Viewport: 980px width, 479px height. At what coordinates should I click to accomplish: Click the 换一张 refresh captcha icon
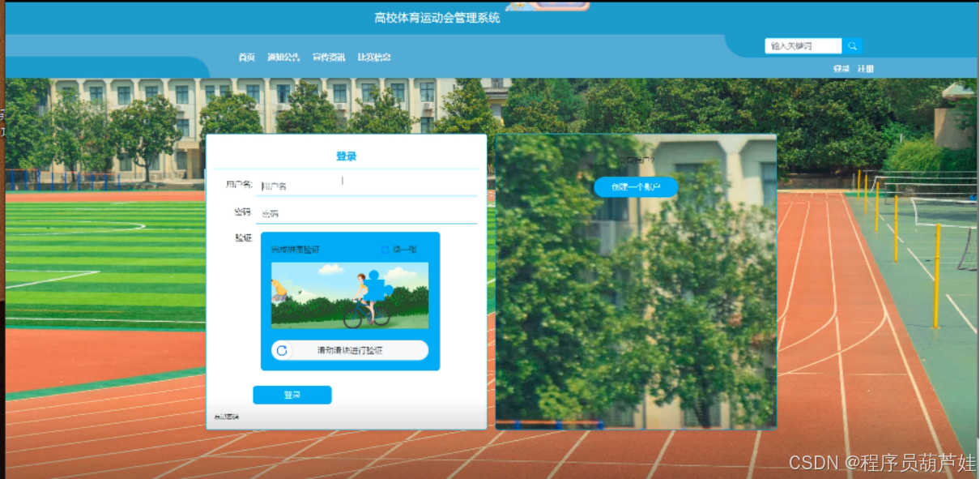[386, 250]
